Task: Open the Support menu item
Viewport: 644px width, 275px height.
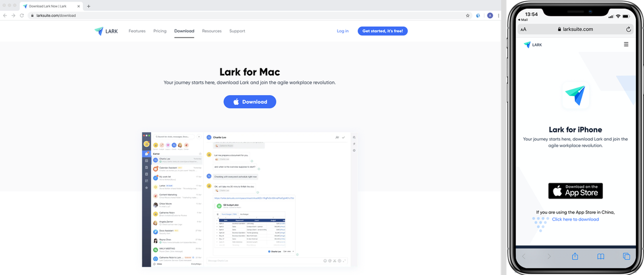Action: coord(237,31)
